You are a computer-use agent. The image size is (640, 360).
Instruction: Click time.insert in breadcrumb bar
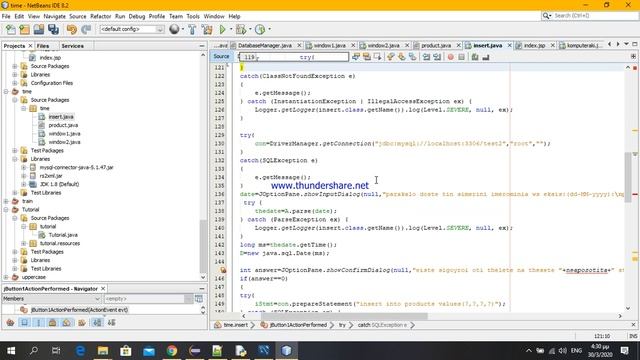(x=236, y=325)
